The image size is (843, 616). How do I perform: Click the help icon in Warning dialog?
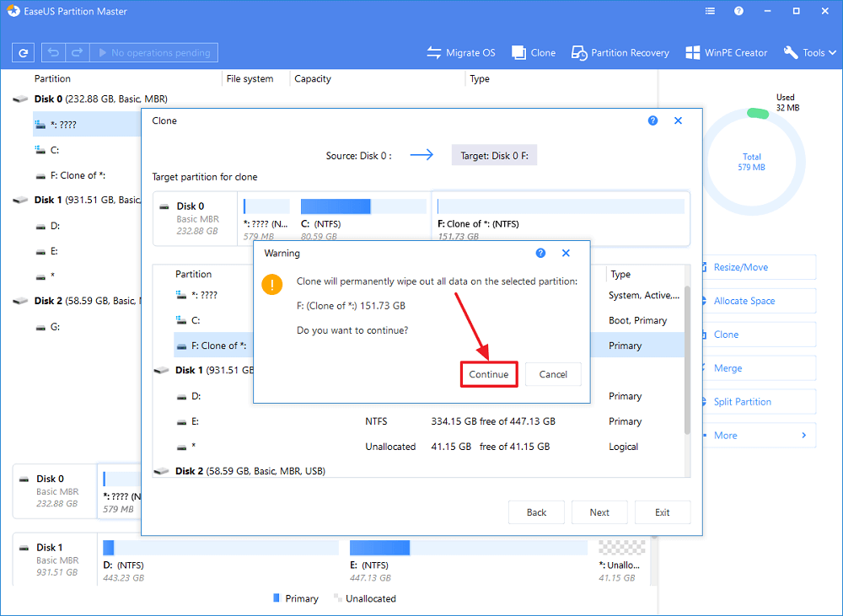pyautogui.click(x=540, y=253)
